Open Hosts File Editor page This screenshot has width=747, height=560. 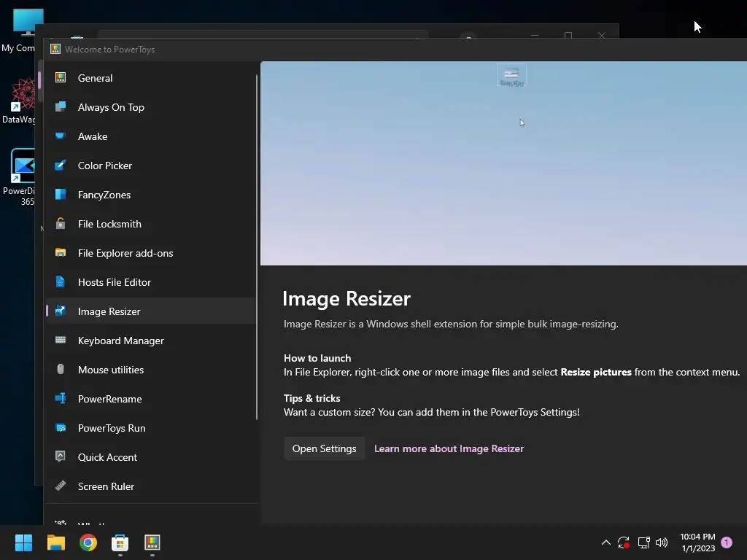150,282
